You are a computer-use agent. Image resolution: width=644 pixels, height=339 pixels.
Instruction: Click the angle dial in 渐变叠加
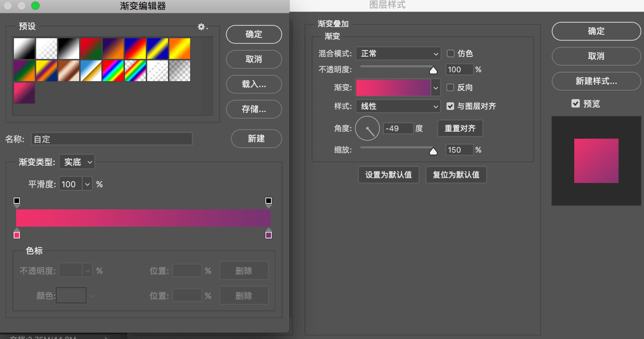(x=367, y=129)
